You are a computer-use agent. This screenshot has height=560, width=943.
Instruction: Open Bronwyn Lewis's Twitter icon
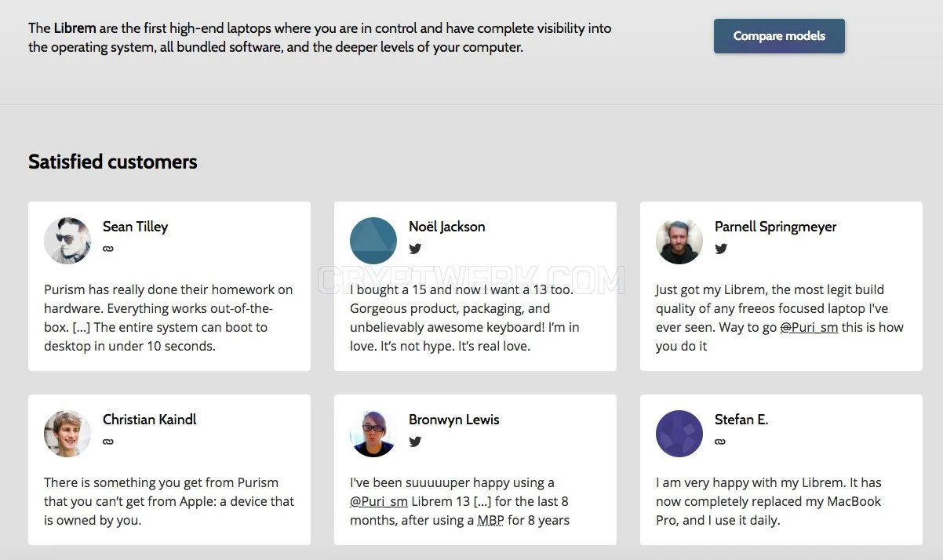tap(415, 442)
